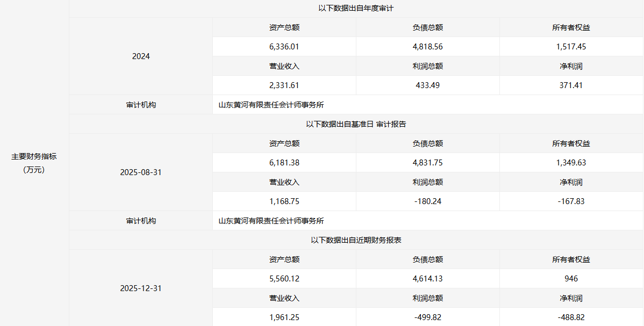Select the total profit value 433.49
The height and width of the screenshot is (326, 644).
click(x=427, y=85)
